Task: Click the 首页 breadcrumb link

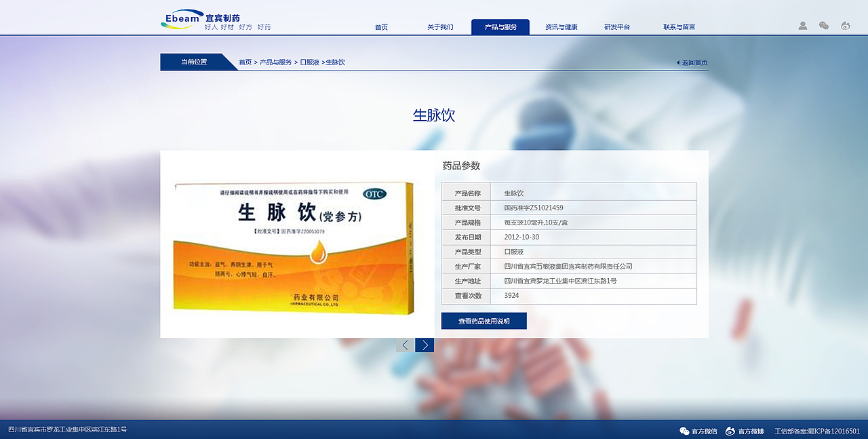Action: click(x=245, y=62)
